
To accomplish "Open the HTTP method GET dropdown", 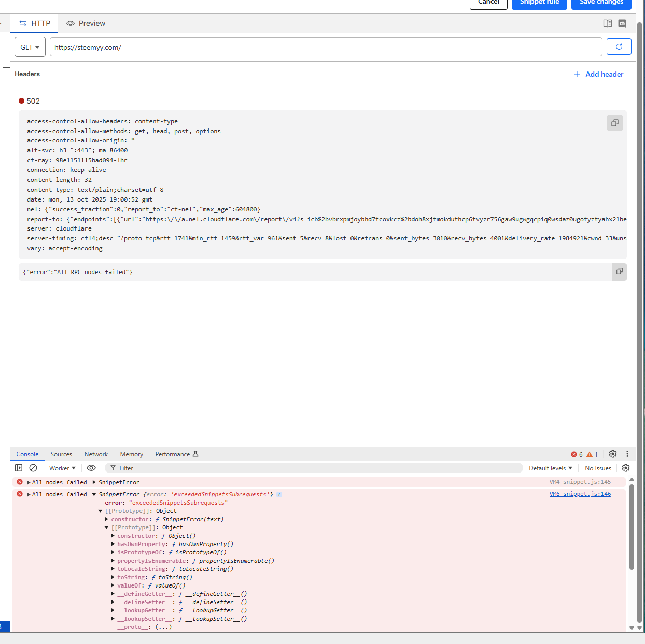I will pos(30,47).
